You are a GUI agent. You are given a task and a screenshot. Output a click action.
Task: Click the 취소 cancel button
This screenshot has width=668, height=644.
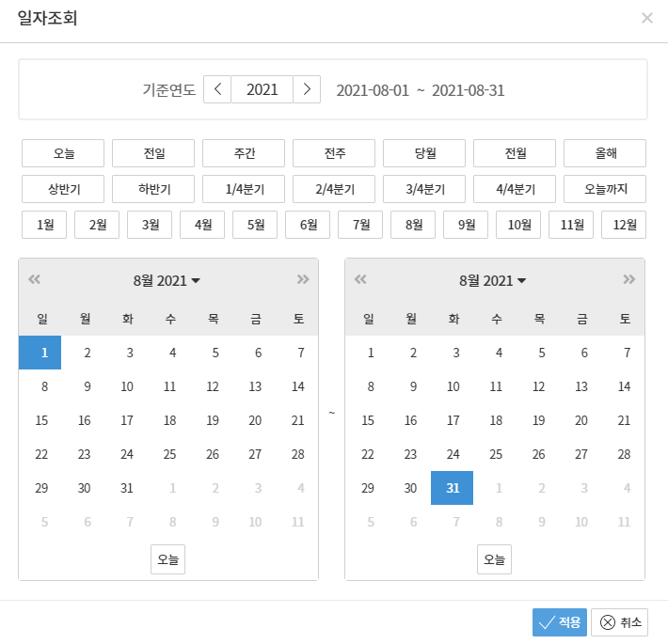point(620,621)
